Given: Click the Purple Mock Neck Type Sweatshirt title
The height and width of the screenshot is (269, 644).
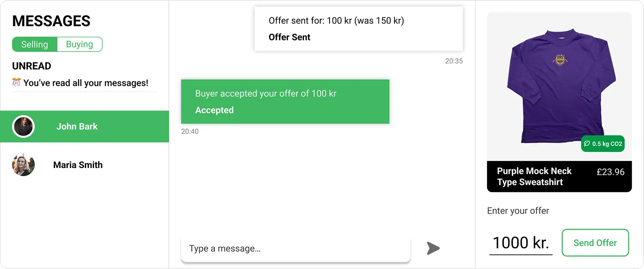Looking at the screenshot, I should pos(534,176).
